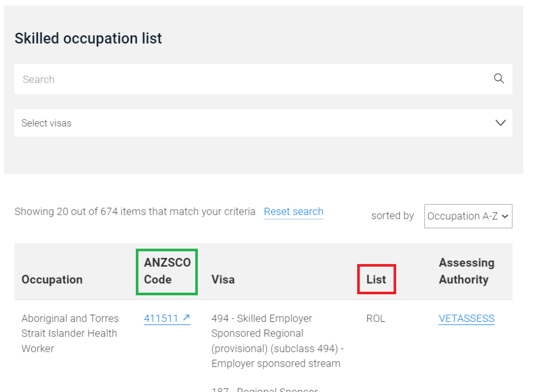Click the magnifying glass search icon
The width and height of the screenshot is (533, 392).
coord(499,79)
